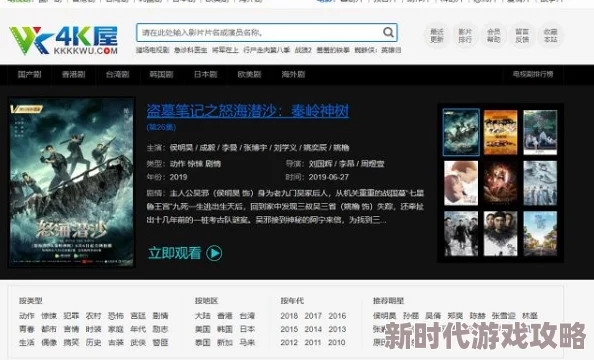Viewport: 594px width, 360px height.
Task: Filter by genre 农村
Action: pos(93,316)
